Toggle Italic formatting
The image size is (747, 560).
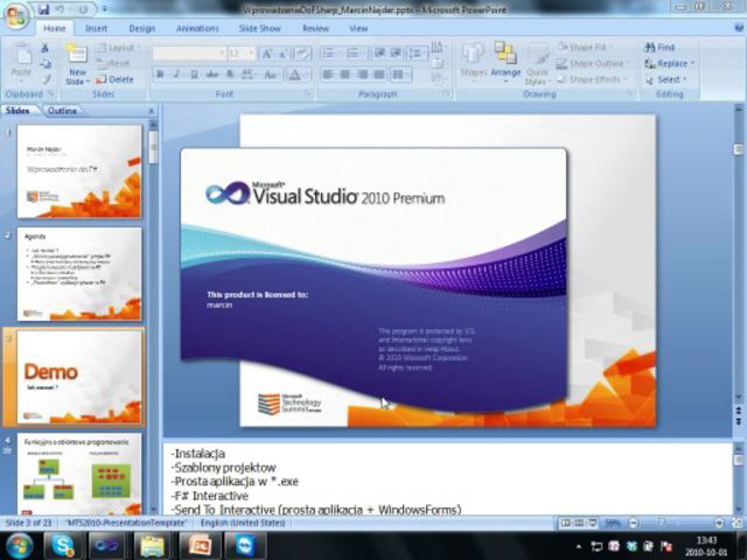(x=176, y=74)
